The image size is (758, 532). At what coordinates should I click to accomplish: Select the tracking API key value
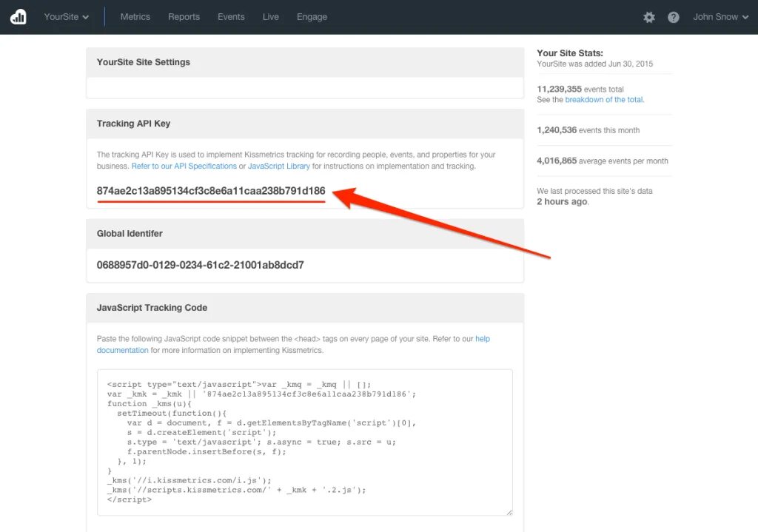coord(211,191)
